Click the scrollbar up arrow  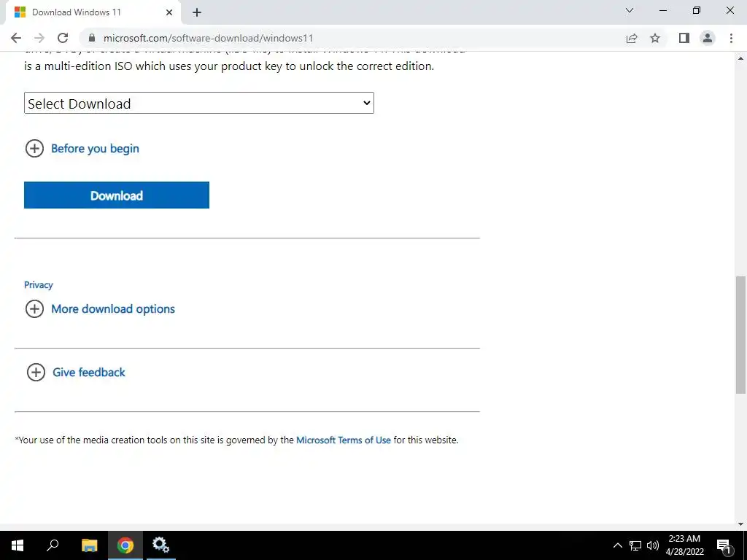pyautogui.click(x=740, y=58)
